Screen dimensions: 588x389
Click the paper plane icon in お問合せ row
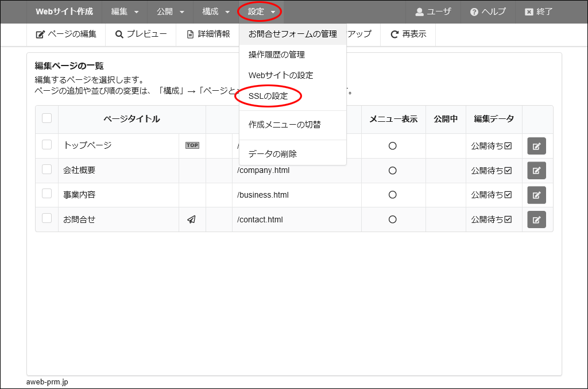(192, 219)
